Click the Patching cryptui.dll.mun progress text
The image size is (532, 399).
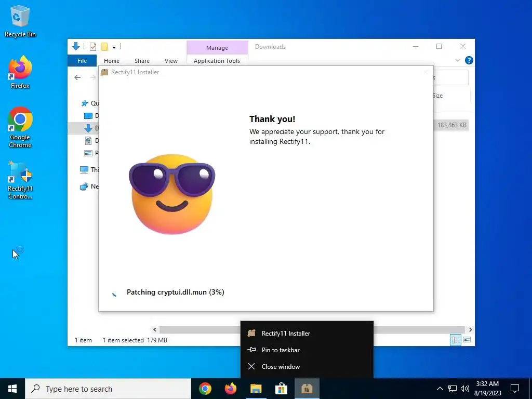pyautogui.click(x=176, y=292)
